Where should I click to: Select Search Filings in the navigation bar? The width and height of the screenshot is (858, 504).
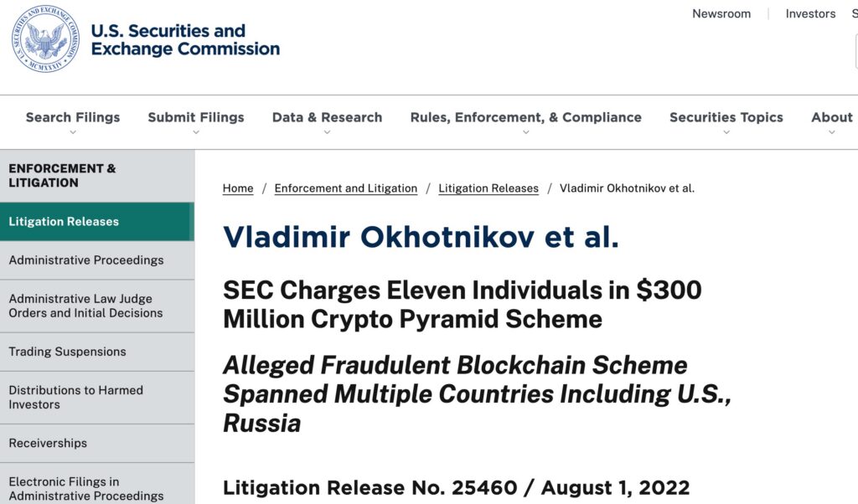point(72,117)
